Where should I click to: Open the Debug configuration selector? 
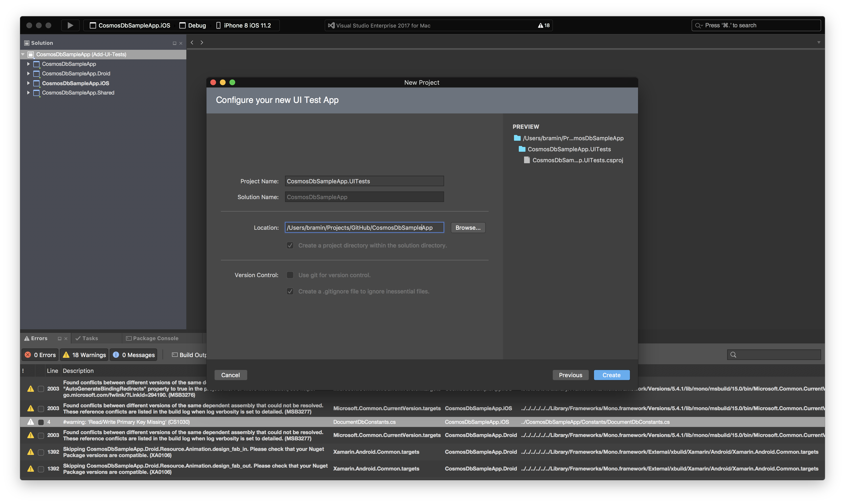click(193, 25)
